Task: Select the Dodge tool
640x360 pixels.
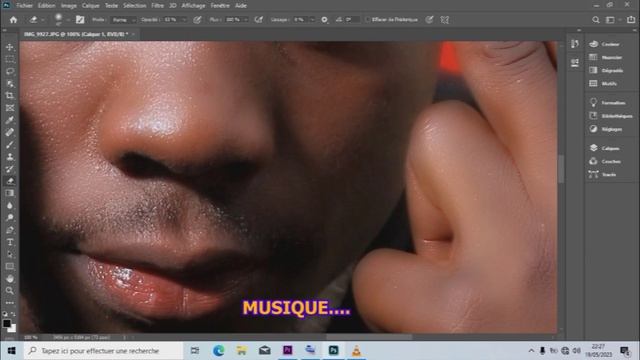Action: click(x=10, y=218)
